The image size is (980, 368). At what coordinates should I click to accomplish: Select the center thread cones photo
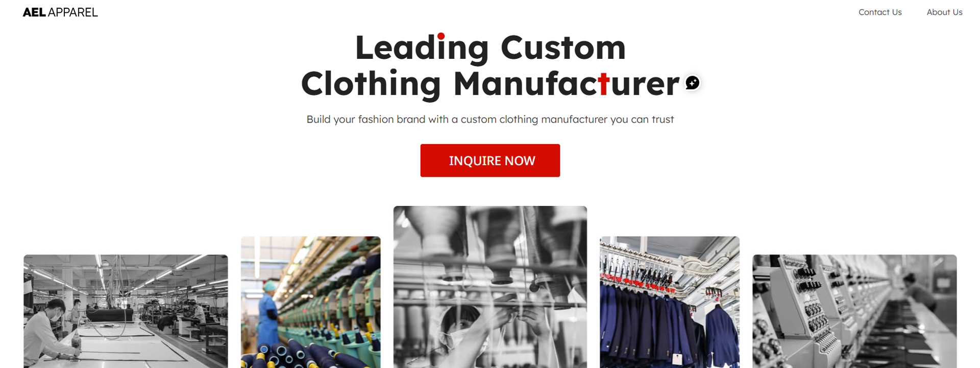(x=490, y=287)
